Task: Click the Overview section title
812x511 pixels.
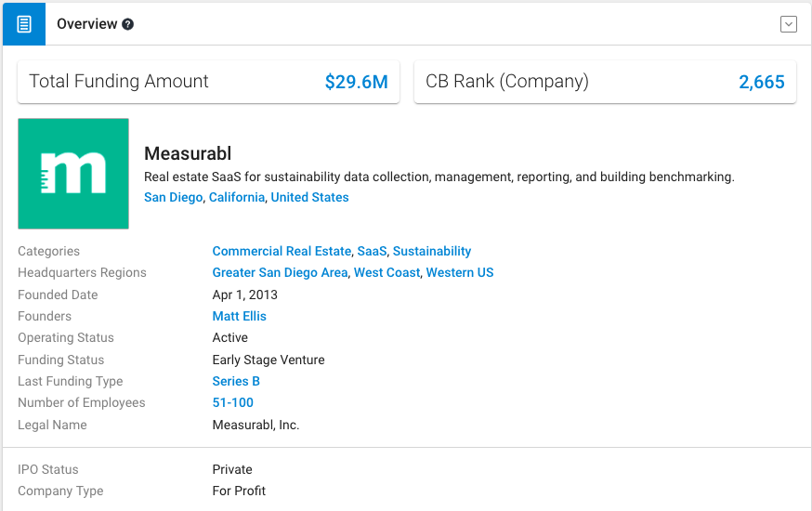Action: (87, 24)
